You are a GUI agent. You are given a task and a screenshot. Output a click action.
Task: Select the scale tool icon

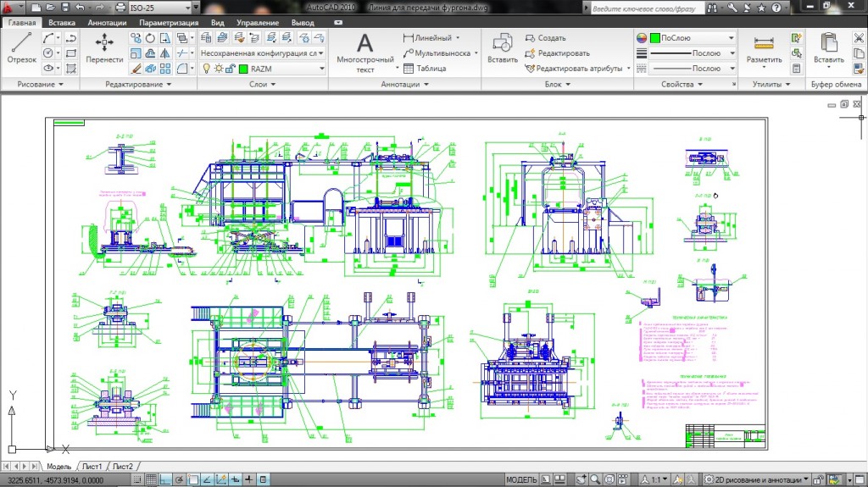136,53
